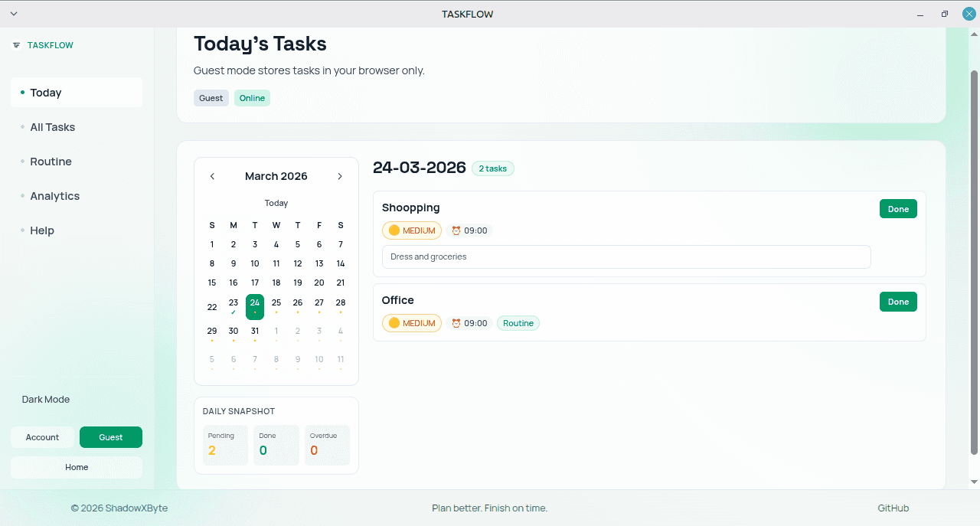The width and height of the screenshot is (980, 526).
Task: Select March 29 in calendar
Action: (212, 334)
